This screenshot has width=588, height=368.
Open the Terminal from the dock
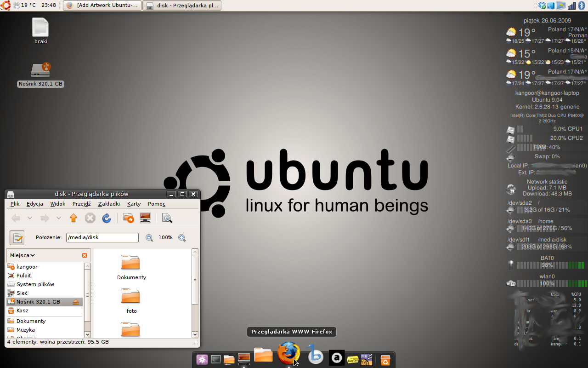(x=215, y=359)
